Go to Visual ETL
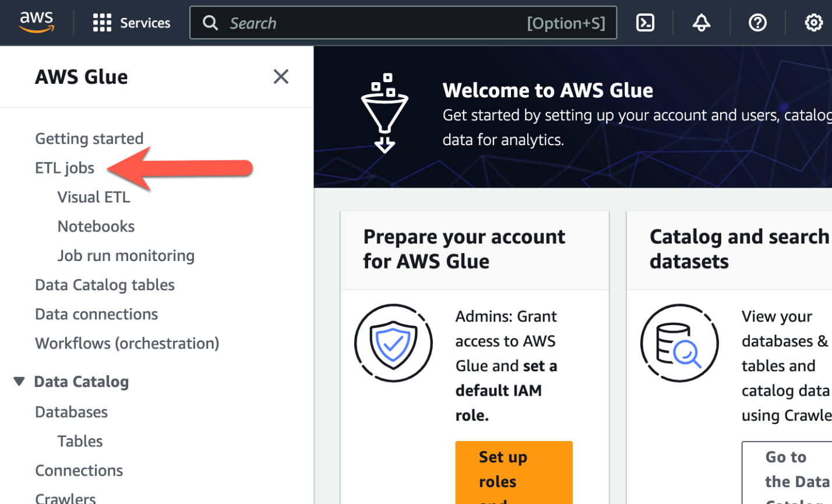This screenshot has height=504, width=832. coord(94,197)
